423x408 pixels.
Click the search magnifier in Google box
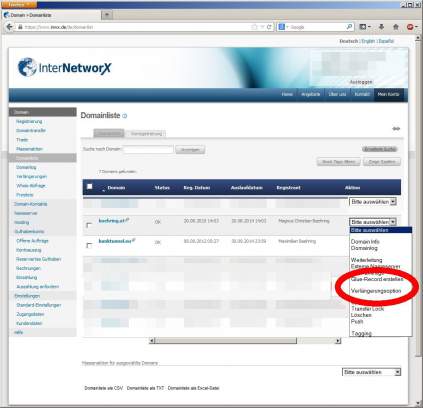(x=349, y=27)
